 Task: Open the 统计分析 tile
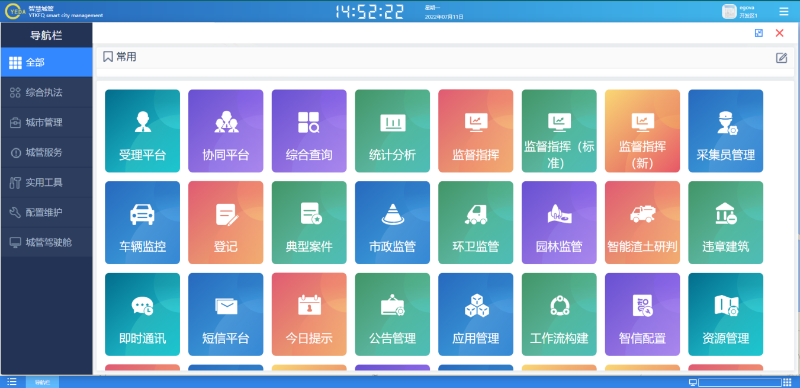tap(392, 131)
